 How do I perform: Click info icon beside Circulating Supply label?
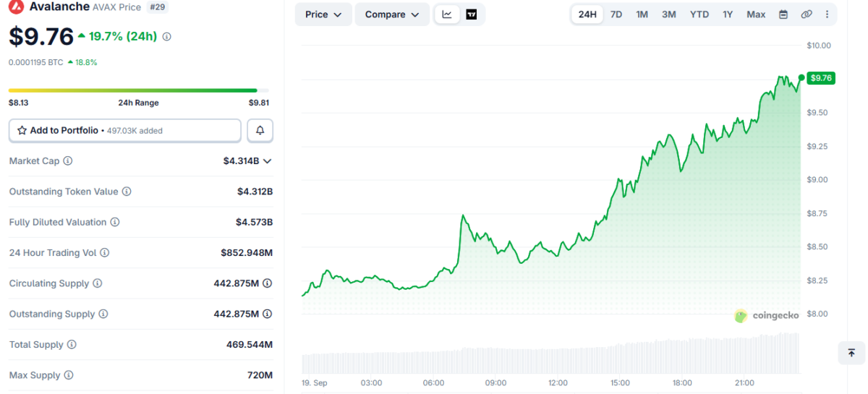click(x=98, y=283)
